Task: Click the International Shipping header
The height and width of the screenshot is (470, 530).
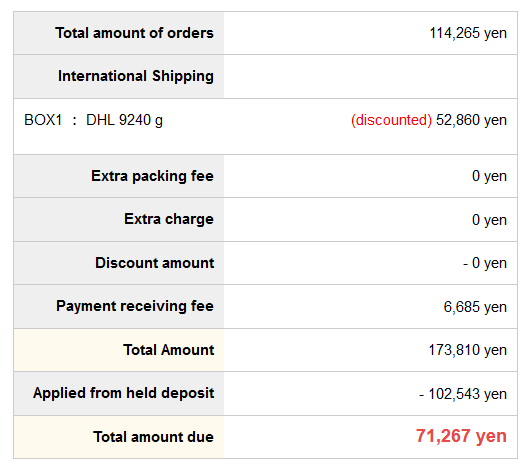Action: click(x=136, y=76)
